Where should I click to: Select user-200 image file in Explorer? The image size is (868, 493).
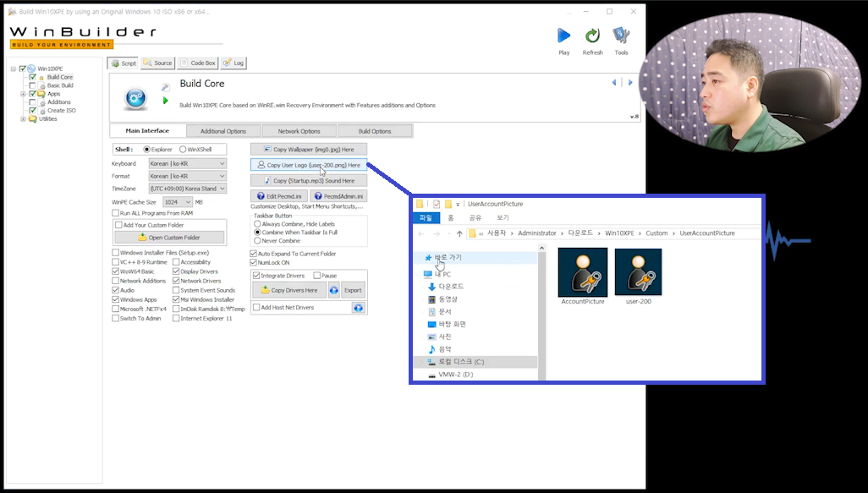(x=638, y=272)
